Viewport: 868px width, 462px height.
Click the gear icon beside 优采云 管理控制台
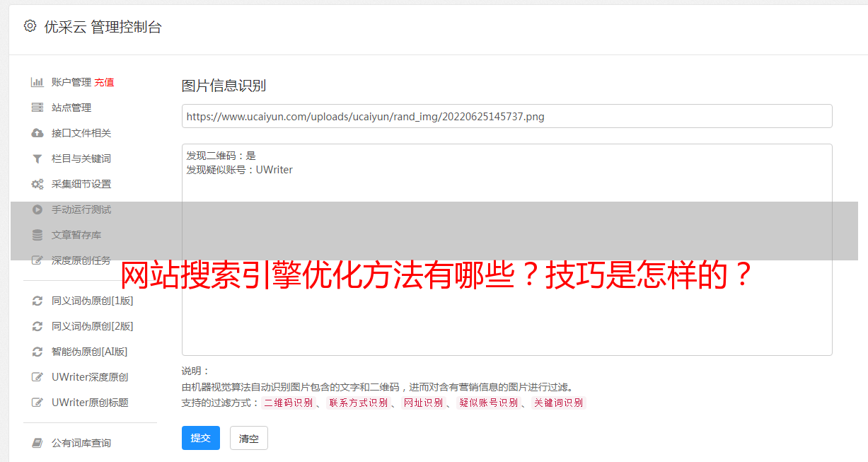tap(30, 26)
